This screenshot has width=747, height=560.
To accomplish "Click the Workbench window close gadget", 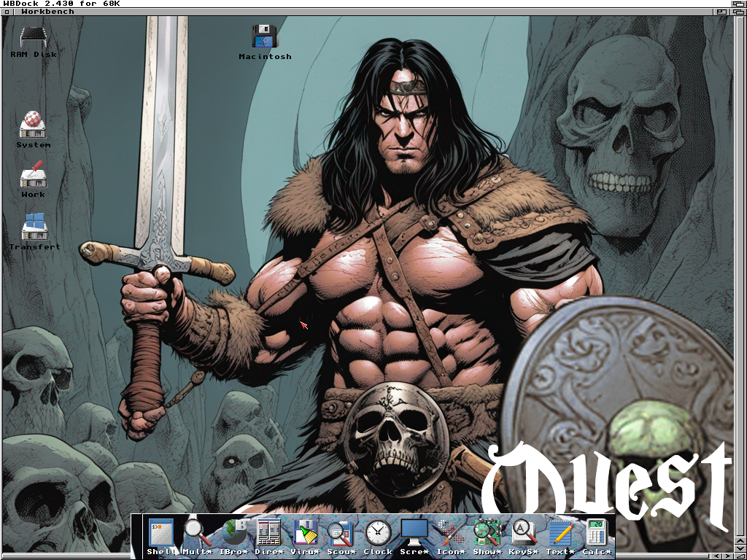I will [6, 12].
